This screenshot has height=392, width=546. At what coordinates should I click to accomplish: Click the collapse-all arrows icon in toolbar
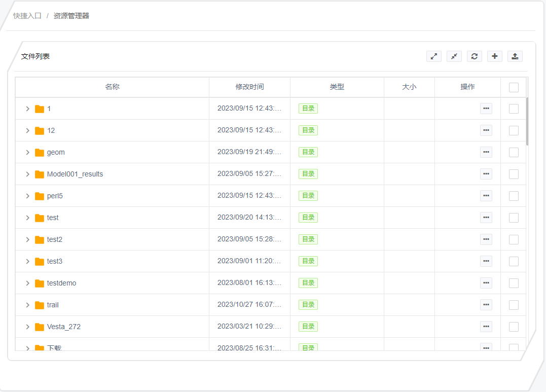pyautogui.click(x=454, y=56)
